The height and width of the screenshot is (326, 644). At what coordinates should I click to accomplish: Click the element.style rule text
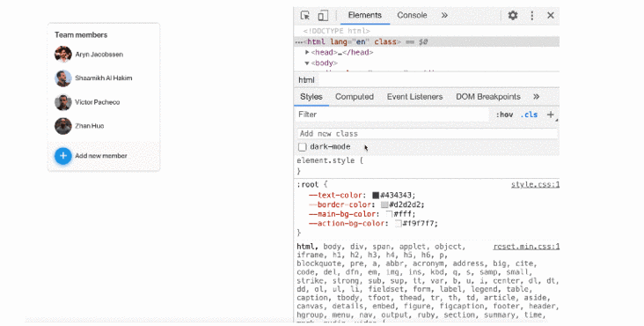(330, 160)
